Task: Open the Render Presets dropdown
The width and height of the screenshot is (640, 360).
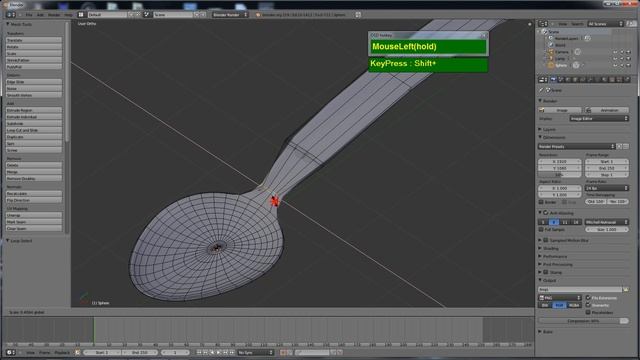Action: (x=576, y=146)
